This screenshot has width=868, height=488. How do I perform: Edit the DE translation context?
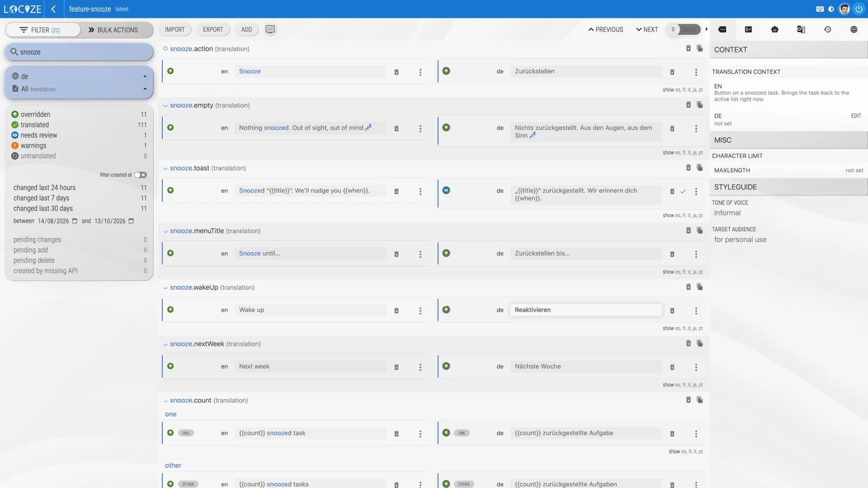click(x=856, y=115)
